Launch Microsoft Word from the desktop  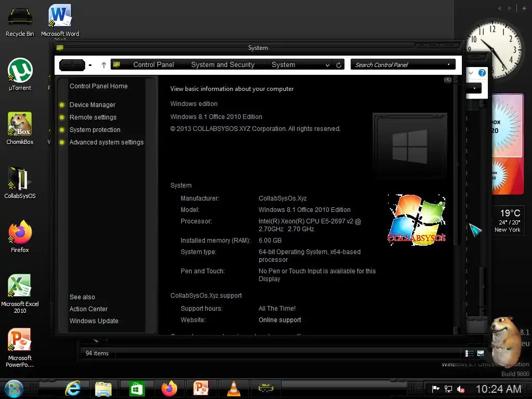60,21
